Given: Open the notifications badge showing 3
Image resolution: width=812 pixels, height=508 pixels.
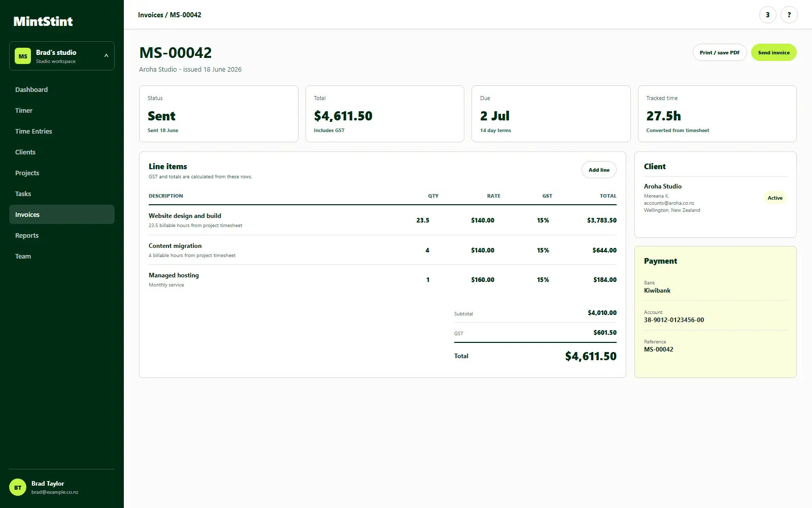Looking at the screenshot, I should point(767,15).
